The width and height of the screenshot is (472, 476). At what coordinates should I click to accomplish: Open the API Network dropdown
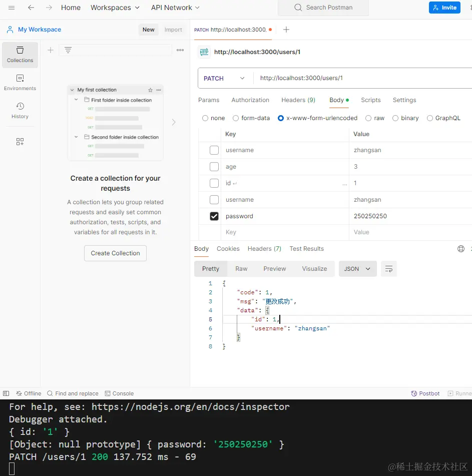(x=175, y=8)
